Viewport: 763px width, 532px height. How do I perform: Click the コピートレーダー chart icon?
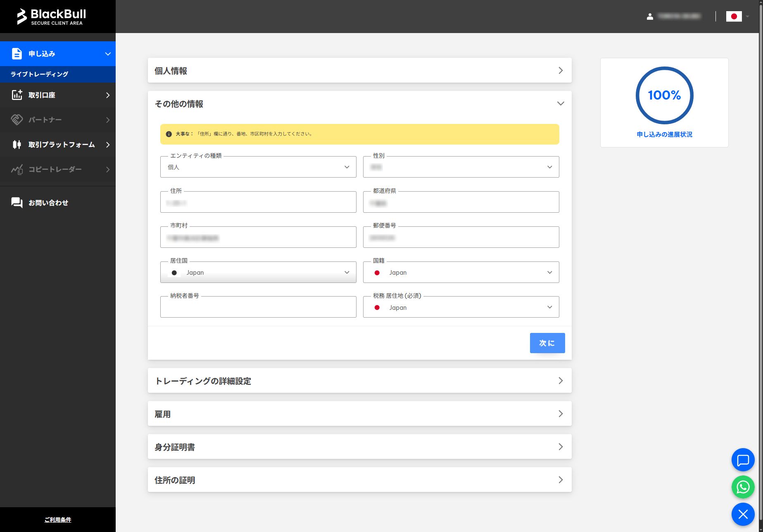click(17, 169)
